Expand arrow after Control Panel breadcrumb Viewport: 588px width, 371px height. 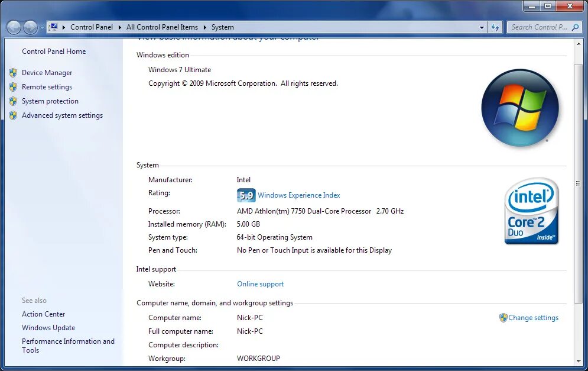point(119,27)
